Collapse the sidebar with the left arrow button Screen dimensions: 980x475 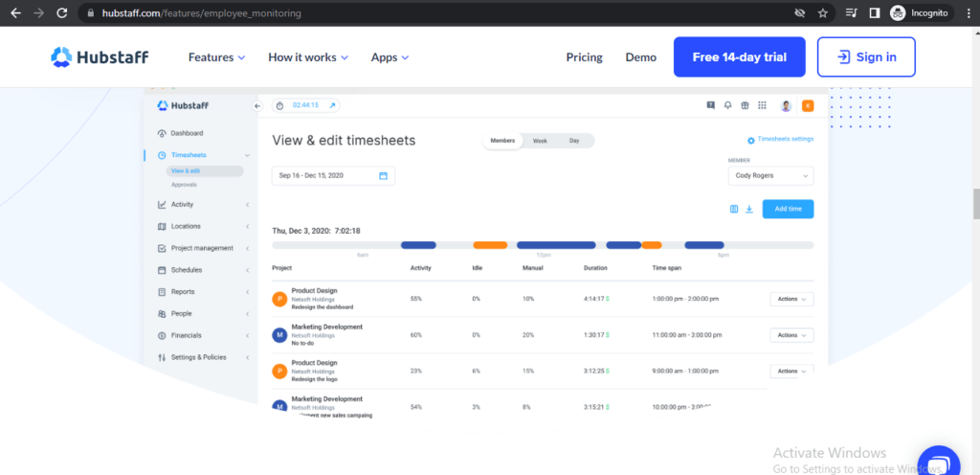pos(257,105)
